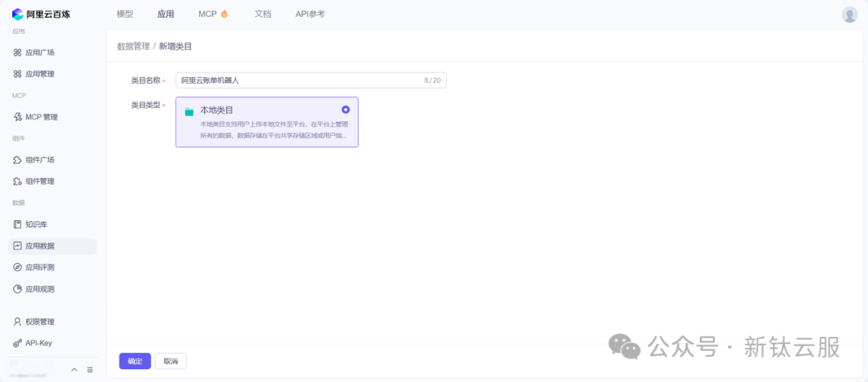This screenshot has width=868, height=382.
Task: Return to 数据管理 via the breadcrumb
Action: 133,47
